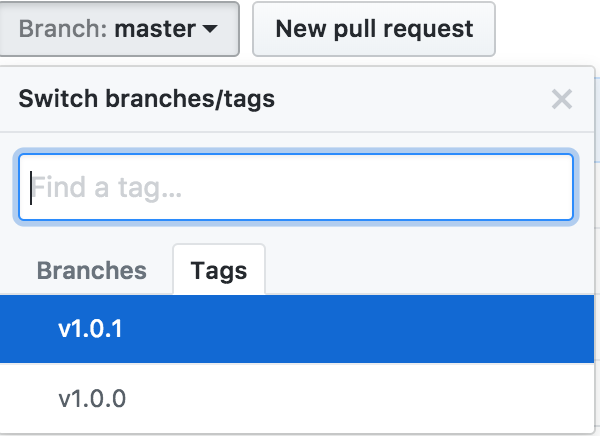Dismiss the popup using the X icon

pos(562,99)
